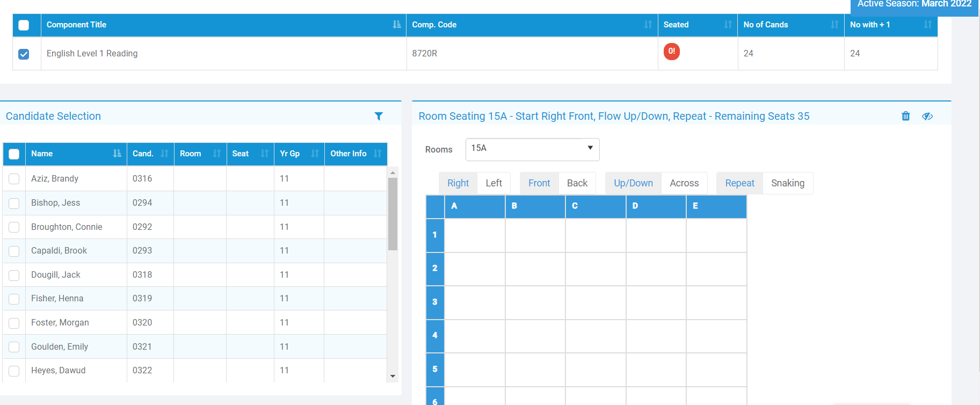The height and width of the screenshot is (405, 980).
Task: Switch seating flow to Across
Action: (x=684, y=183)
